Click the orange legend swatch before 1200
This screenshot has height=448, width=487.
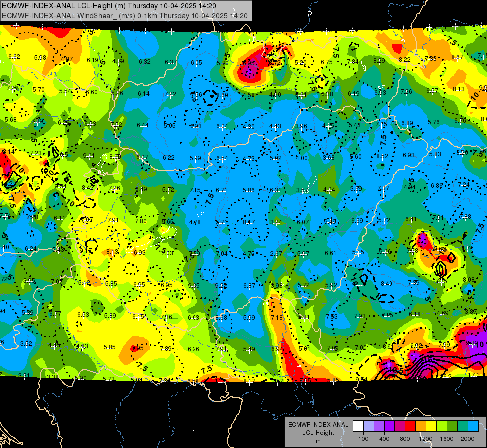point(421,426)
